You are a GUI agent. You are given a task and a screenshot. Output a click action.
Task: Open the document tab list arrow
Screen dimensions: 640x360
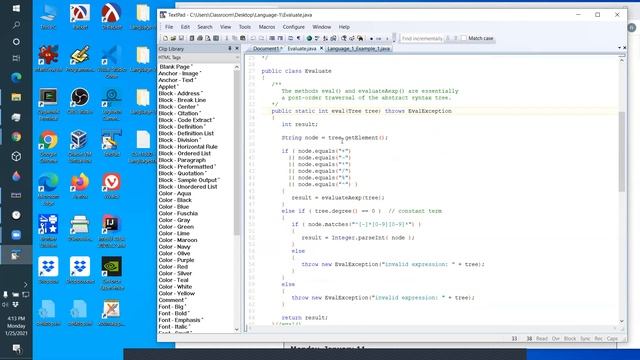click(619, 48)
